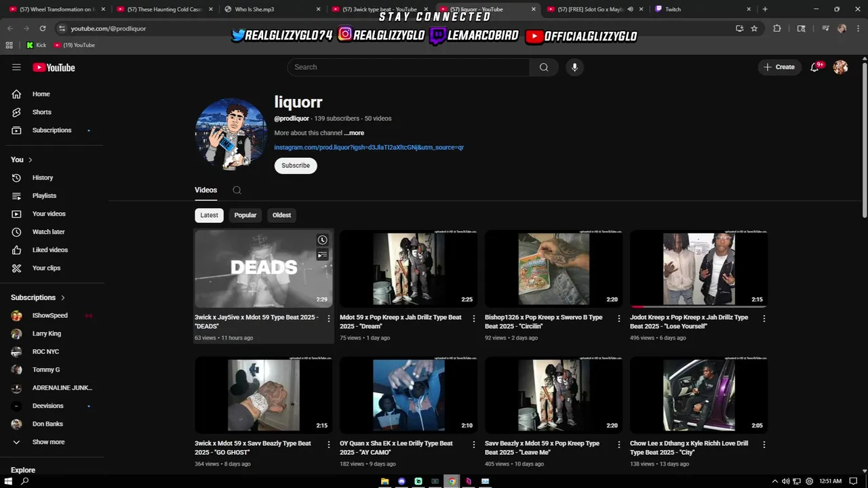Expand channel description with ...more
This screenshot has height=488, width=868.
click(354, 133)
